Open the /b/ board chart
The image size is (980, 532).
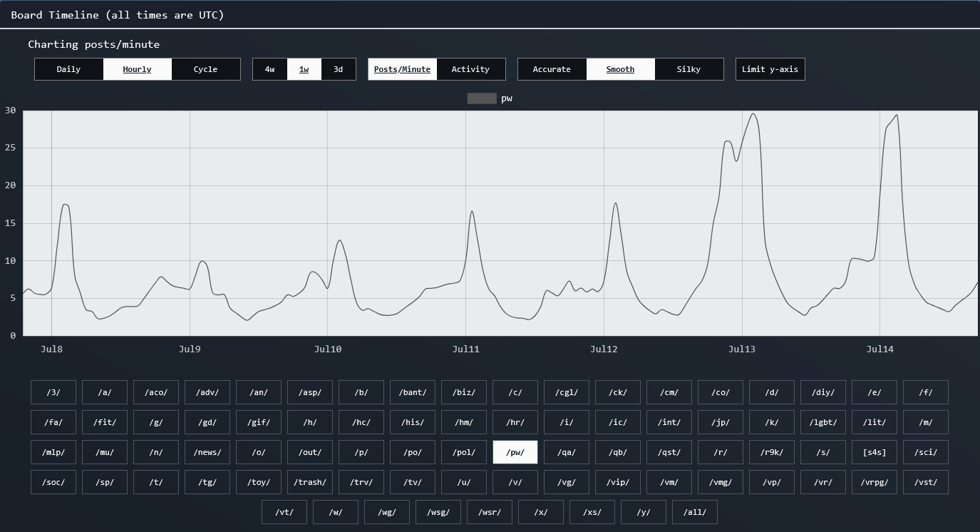pos(361,392)
